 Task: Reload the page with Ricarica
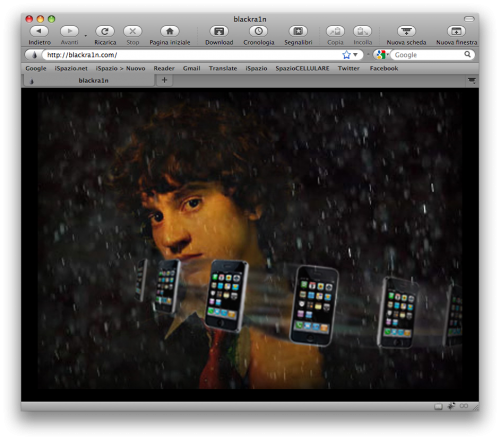pos(105,31)
